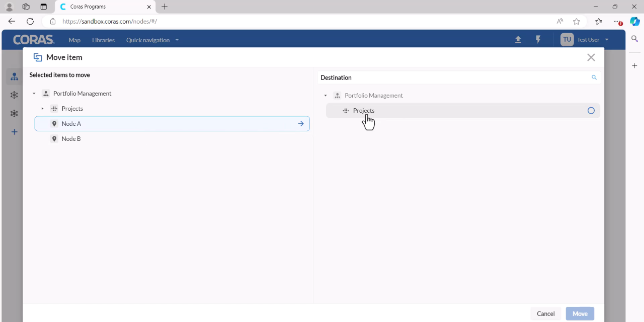
Task: Click the TU user avatar
Action: [x=567, y=40]
